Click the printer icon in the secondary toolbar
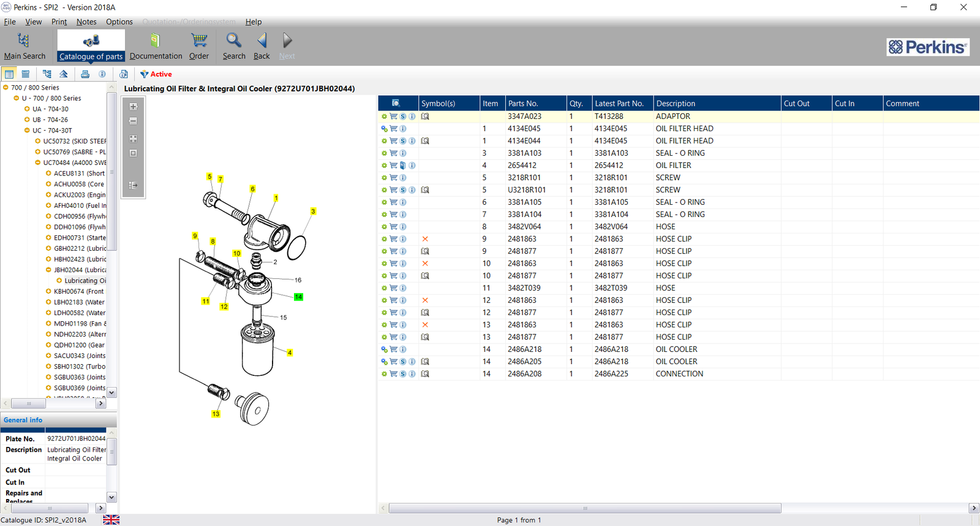The height and width of the screenshot is (526, 980). click(x=85, y=74)
